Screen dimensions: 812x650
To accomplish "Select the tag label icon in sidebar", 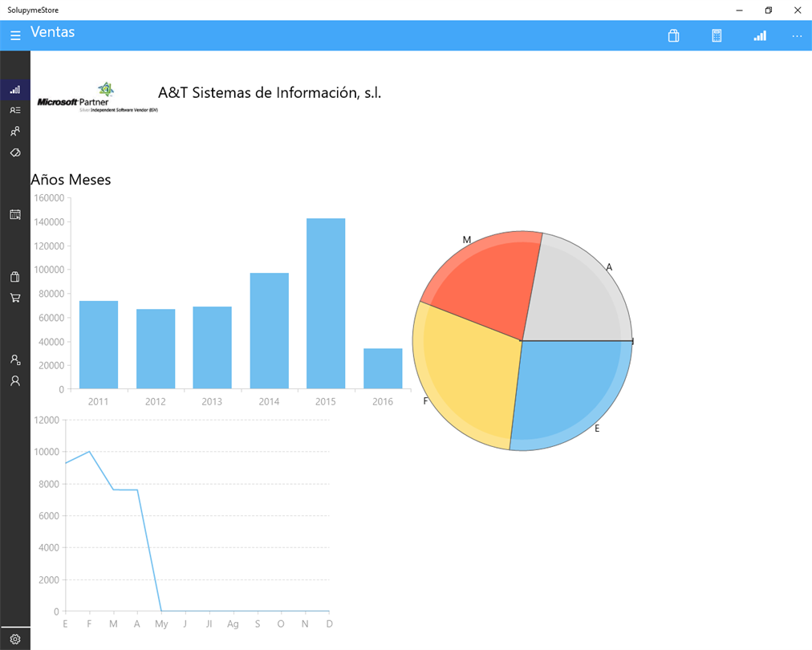I will (15, 152).
